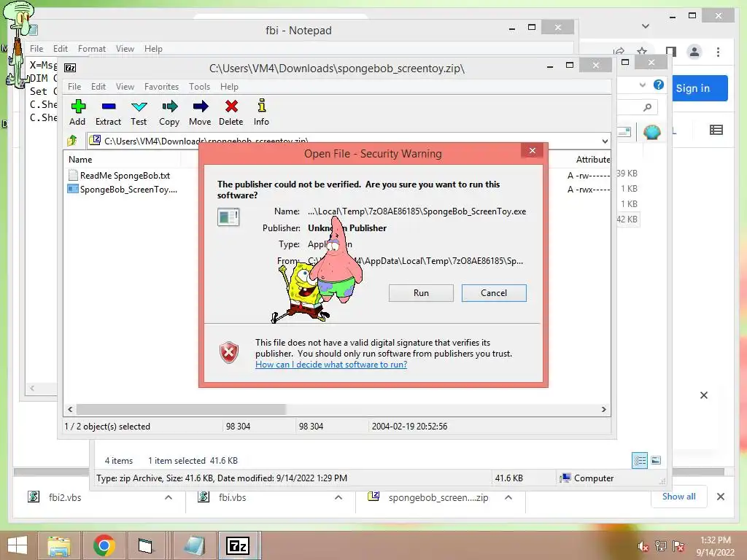The image size is (747, 560).
Task: Select the SpongeBob_ScreenToy file row
Action: 123,190
